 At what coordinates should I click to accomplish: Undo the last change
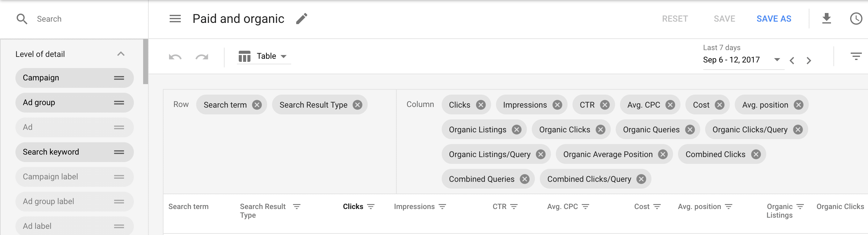pyautogui.click(x=175, y=56)
